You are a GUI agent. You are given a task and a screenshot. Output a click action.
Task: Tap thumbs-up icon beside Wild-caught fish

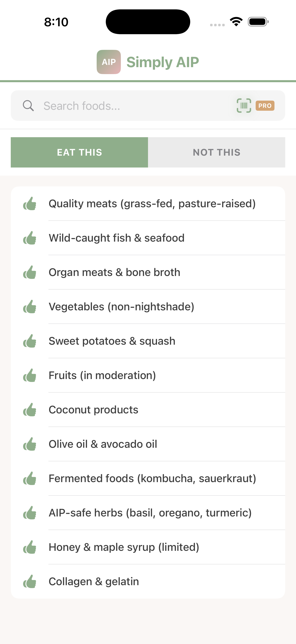click(30, 238)
